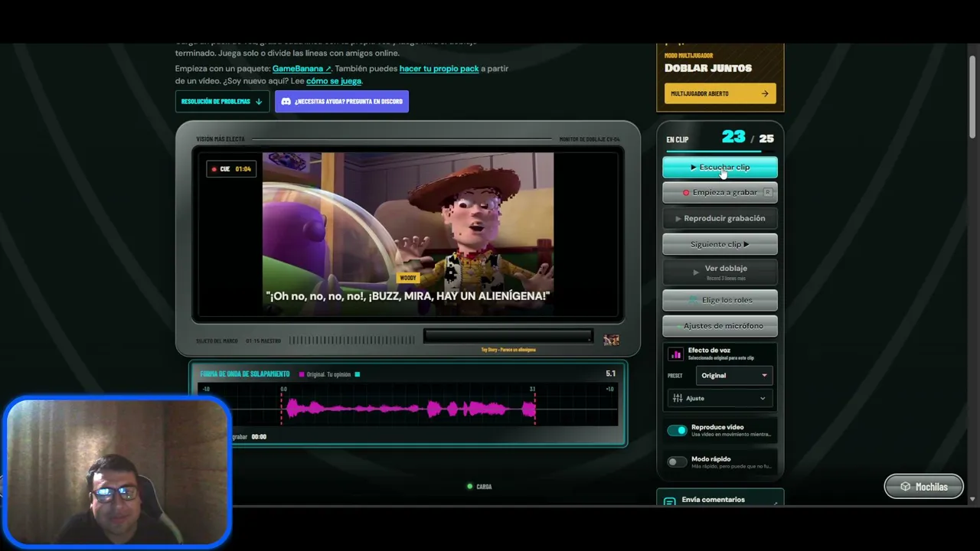Open Ajustes de micrófono
Screen dimensions: 980x551
[720, 326]
